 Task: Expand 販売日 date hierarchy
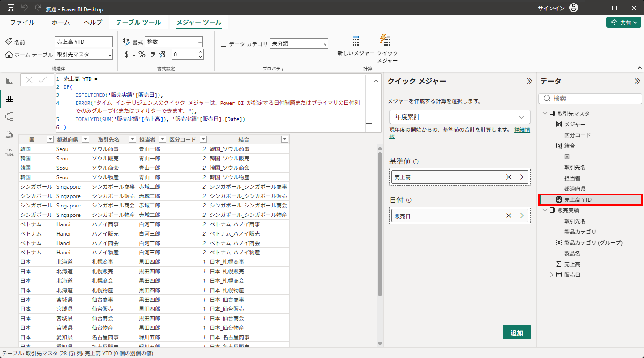tap(551, 275)
